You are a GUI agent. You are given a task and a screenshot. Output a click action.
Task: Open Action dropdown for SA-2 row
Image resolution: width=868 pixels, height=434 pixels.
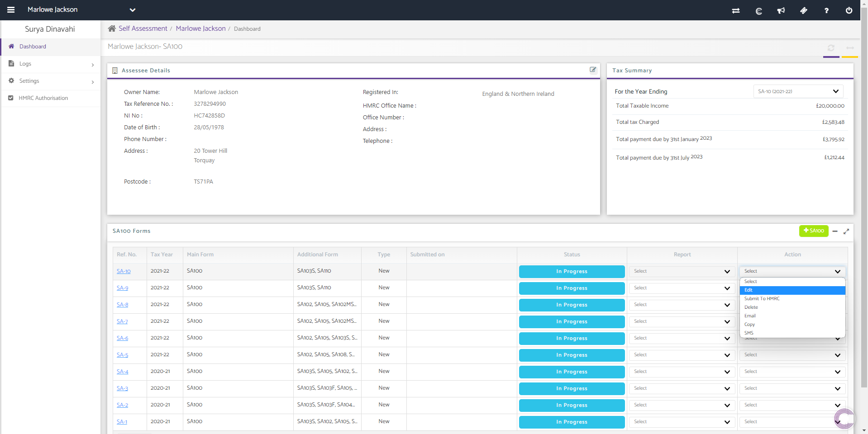792,405
